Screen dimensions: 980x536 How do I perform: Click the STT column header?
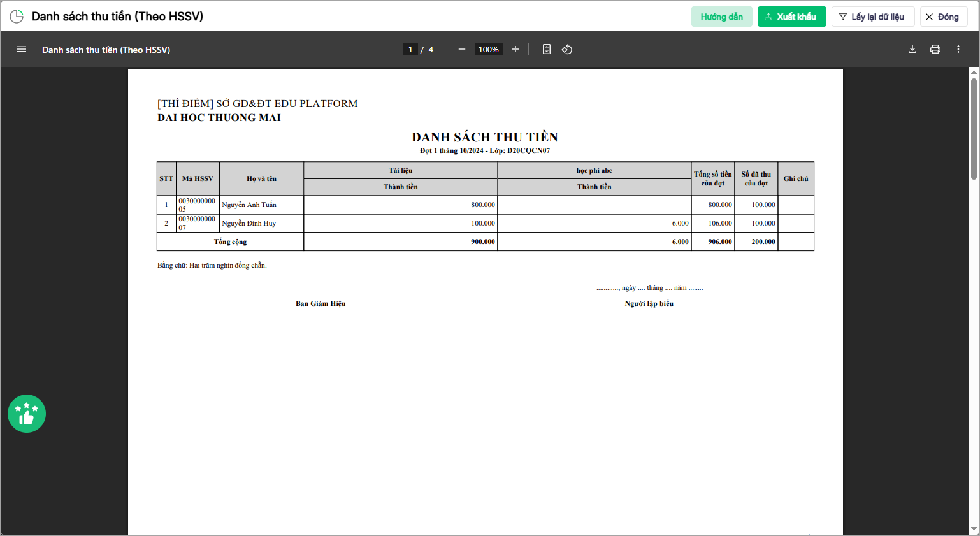166,178
